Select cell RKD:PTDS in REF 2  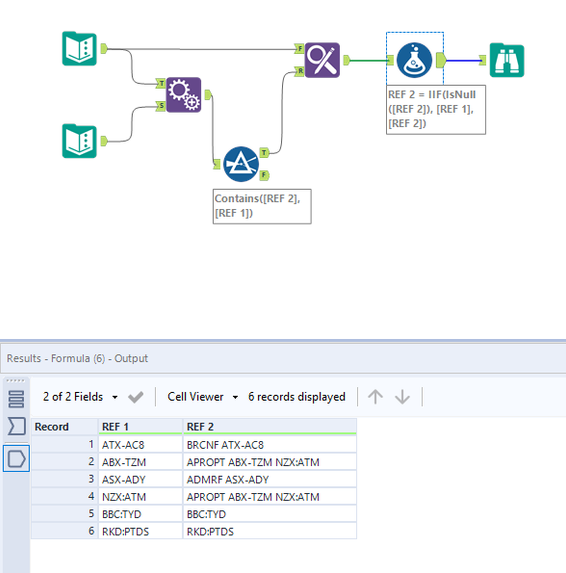coord(270,531)
